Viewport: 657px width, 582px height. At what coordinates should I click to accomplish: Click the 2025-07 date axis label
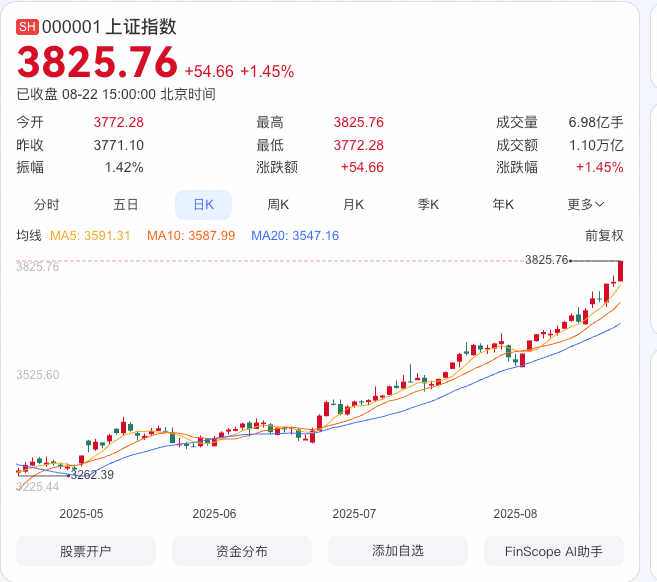[354, 514]
